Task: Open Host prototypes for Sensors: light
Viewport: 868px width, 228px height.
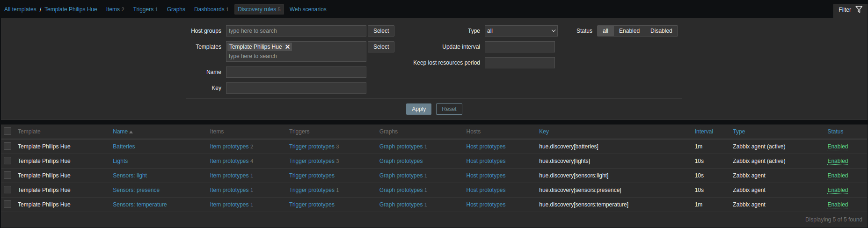Action: point(486,176)
